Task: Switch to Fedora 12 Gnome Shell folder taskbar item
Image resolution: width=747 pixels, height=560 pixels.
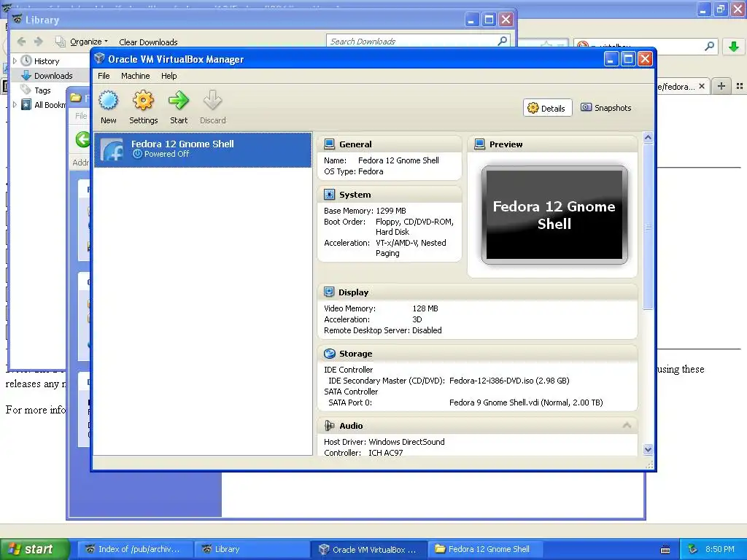Action: click(484, 549)
